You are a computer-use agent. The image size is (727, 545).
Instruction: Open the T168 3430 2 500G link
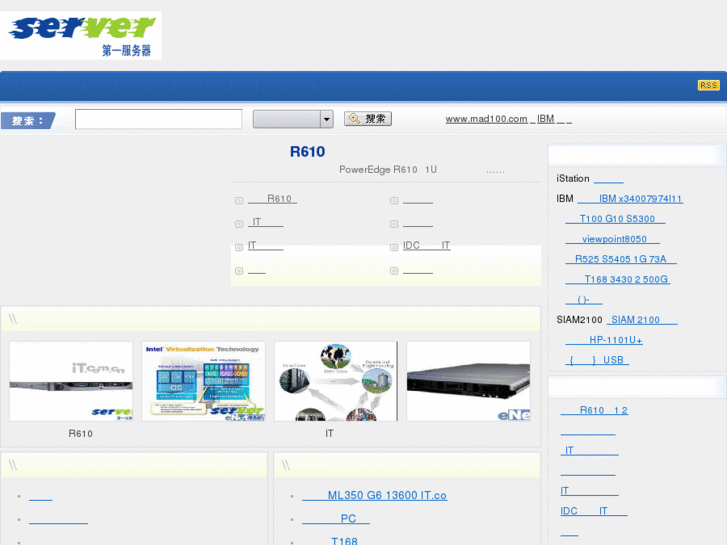click(x=618, y=280)
